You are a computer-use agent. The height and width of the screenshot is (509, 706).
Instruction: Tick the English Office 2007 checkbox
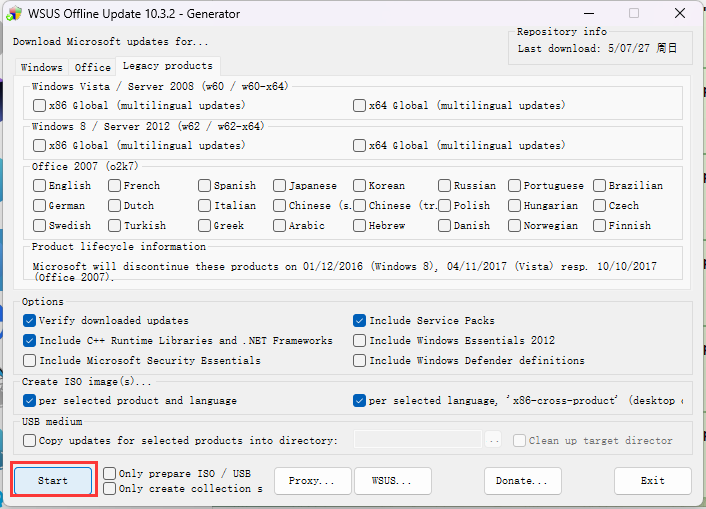[39, 185]
